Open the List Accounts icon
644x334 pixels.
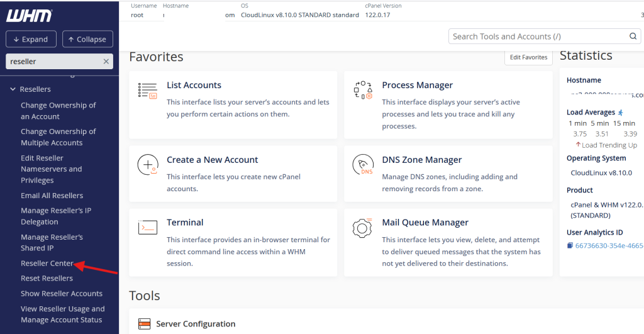click(x=147, y=91)
